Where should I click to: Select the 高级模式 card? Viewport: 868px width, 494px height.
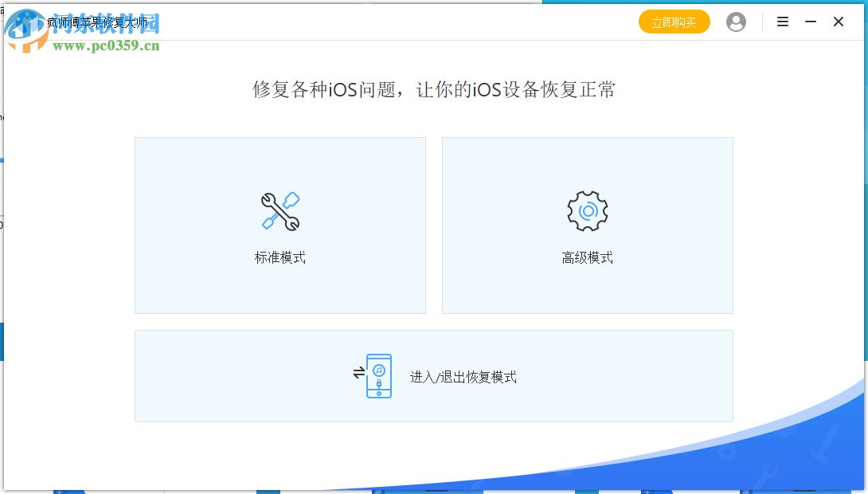(588, 225)
